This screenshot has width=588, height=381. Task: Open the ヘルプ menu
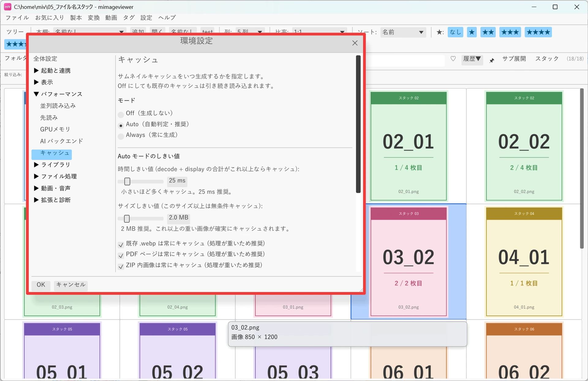[167, 17]
